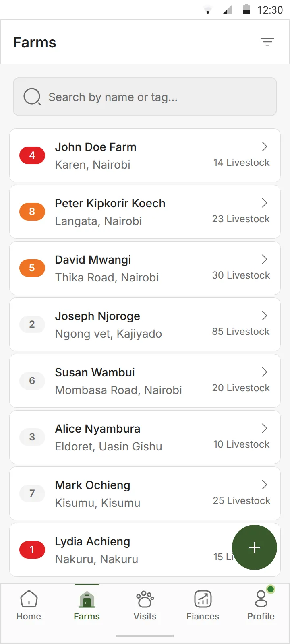Tap orange badge 8 on Peter Kipkorir Koech
The width and height of the screenshot is (290, 644).
pyautogui.click(x=32, y=212)
